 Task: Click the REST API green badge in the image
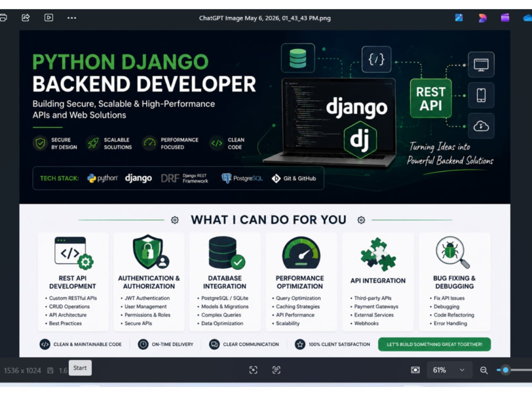tap(430, 98)
